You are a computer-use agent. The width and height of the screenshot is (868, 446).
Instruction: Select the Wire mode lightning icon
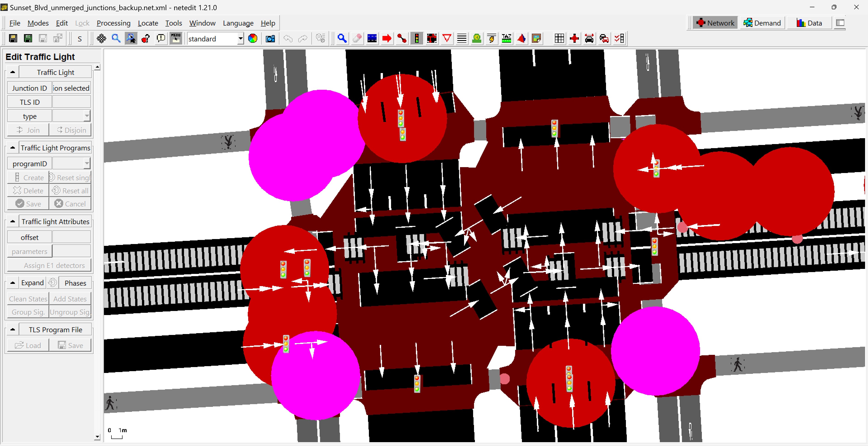pyautogui.click(x=492, y=38)
